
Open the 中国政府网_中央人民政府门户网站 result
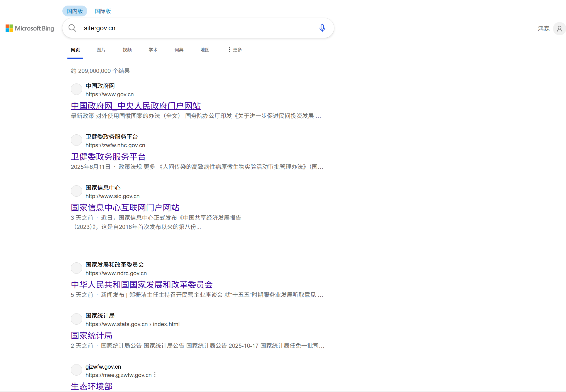[x=136, y=106]
